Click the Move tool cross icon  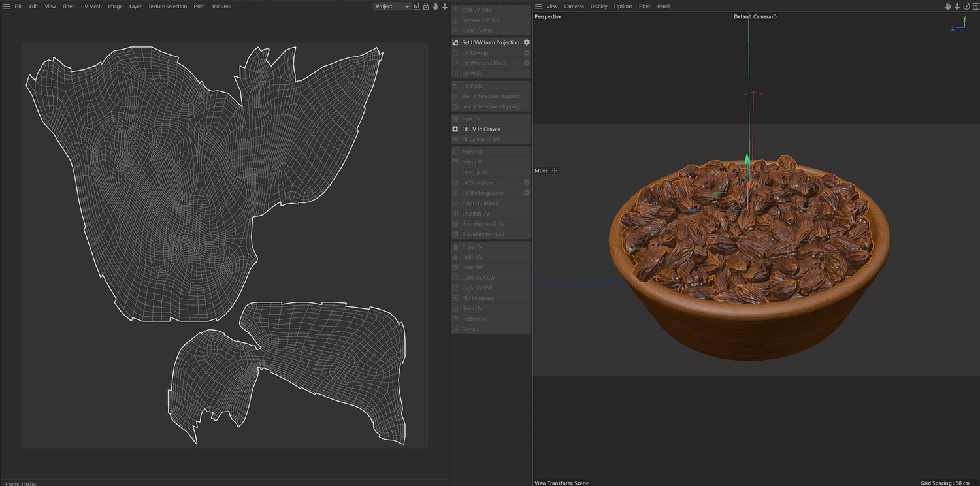click(555, 171)
